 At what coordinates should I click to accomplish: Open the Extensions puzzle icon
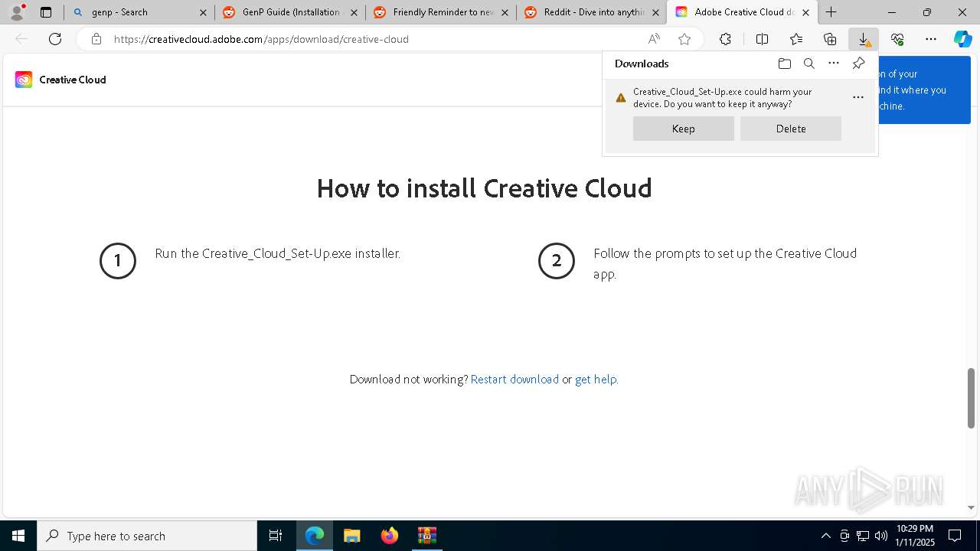coord(725,39)
